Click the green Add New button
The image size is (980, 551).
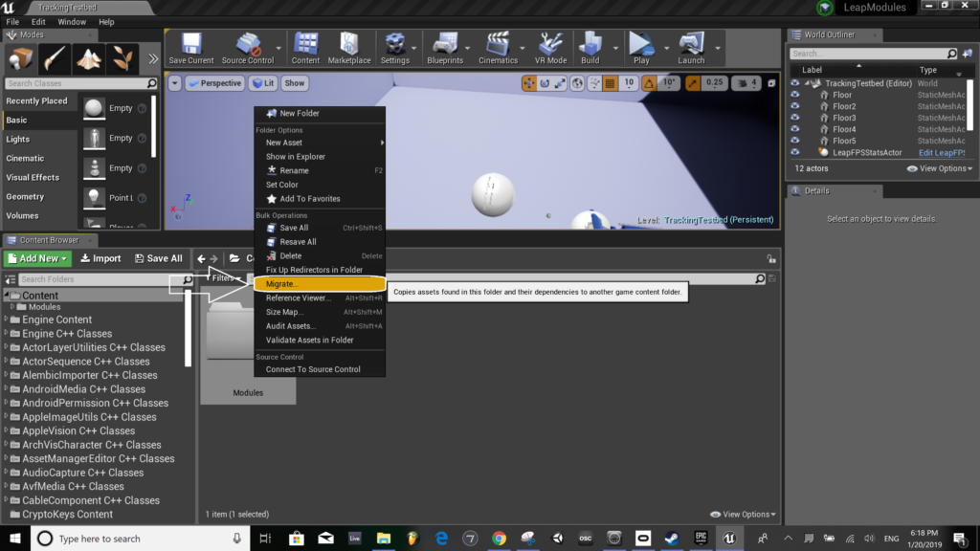pyautogui.click(x=37, y=258)
